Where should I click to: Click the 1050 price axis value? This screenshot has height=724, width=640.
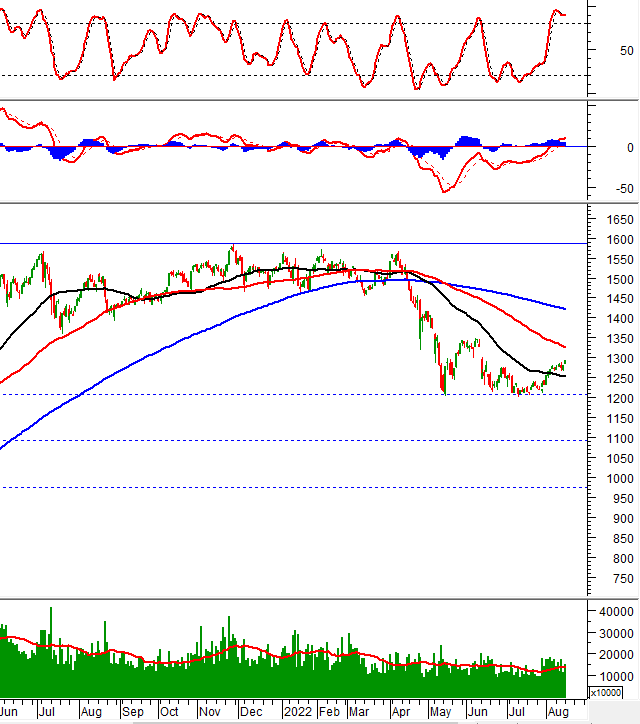620,459
